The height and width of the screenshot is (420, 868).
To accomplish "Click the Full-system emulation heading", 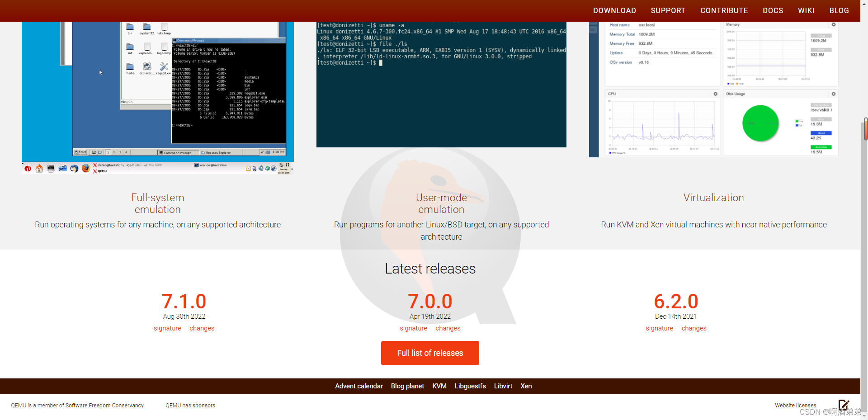I will point(158,203).
